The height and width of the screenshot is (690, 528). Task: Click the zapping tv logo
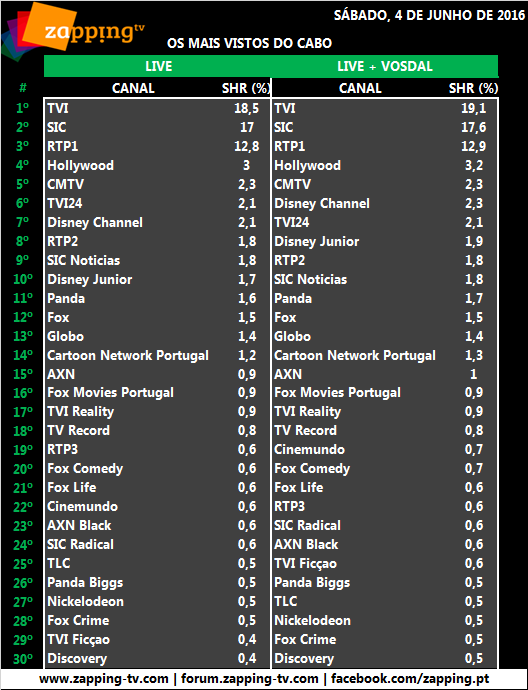[x=74, y=32]
